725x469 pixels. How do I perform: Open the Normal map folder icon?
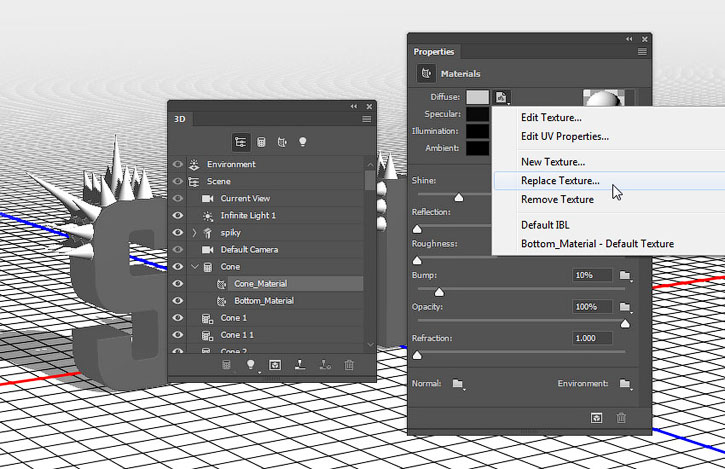[458, 383]
